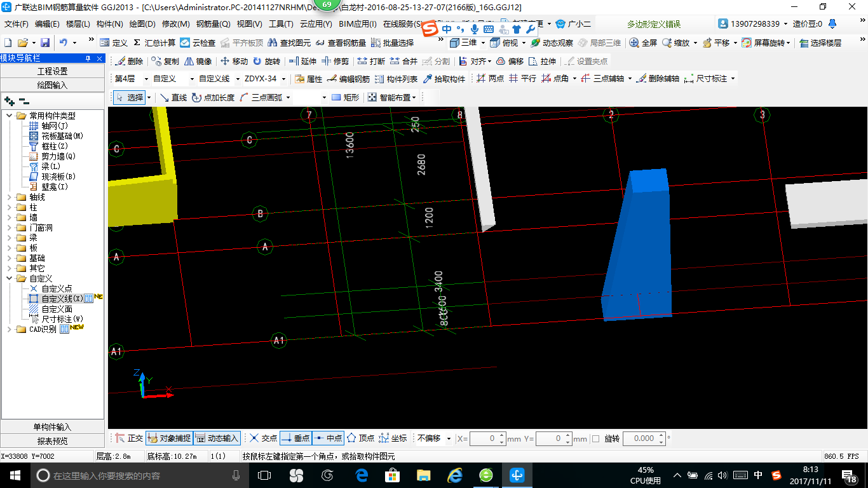
Task: Open the 定义 definition tool
Action: tap(114, 43)
